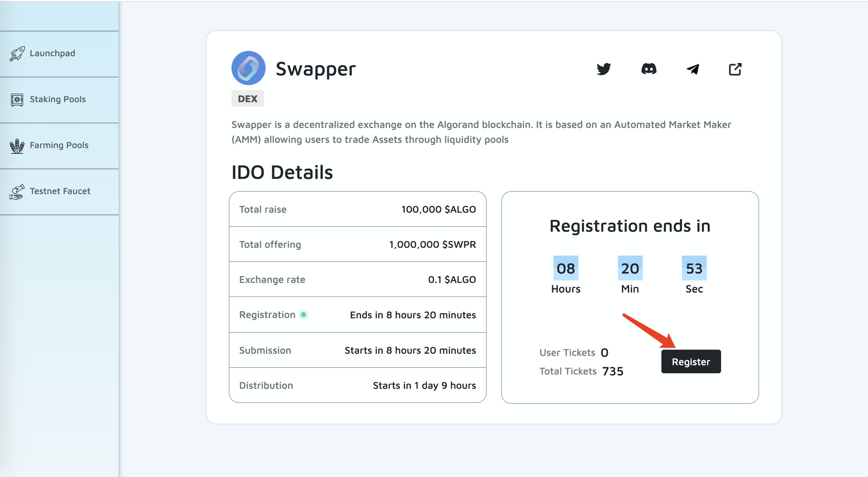Click the seconds countdown box
This screenshot has height=477, width=868.
(x=694, y=268)
